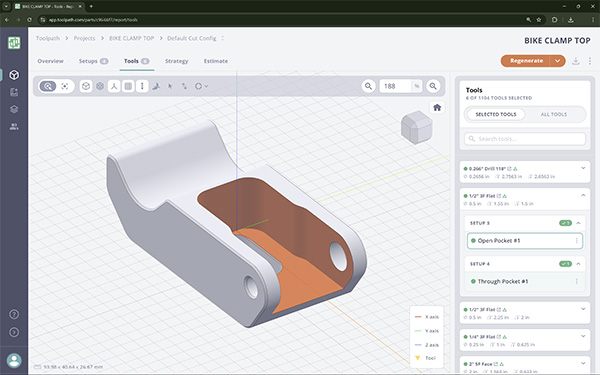Click the BIKE CLAMP TOP breadcrumb link
The height and width of the screenshot is (375, 600).
(132, 38)
